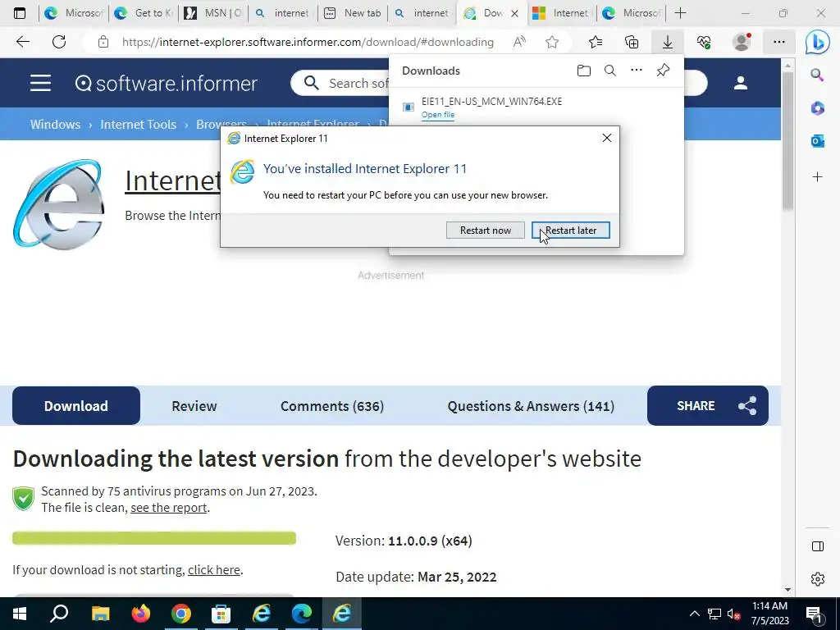This screenshot has width=840, height=630.
Task: Go back using browser back arrow
Action: 23,42
